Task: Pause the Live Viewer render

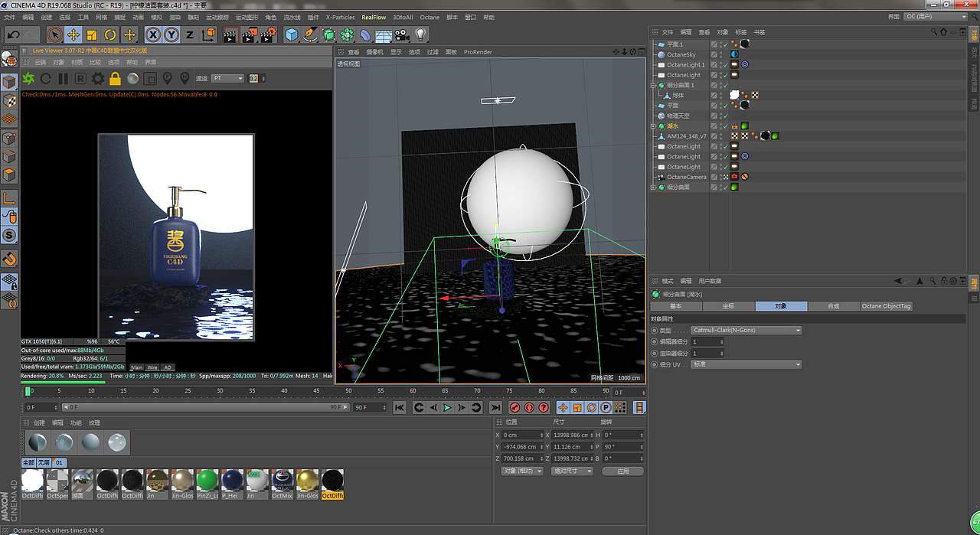Action: 64,78
